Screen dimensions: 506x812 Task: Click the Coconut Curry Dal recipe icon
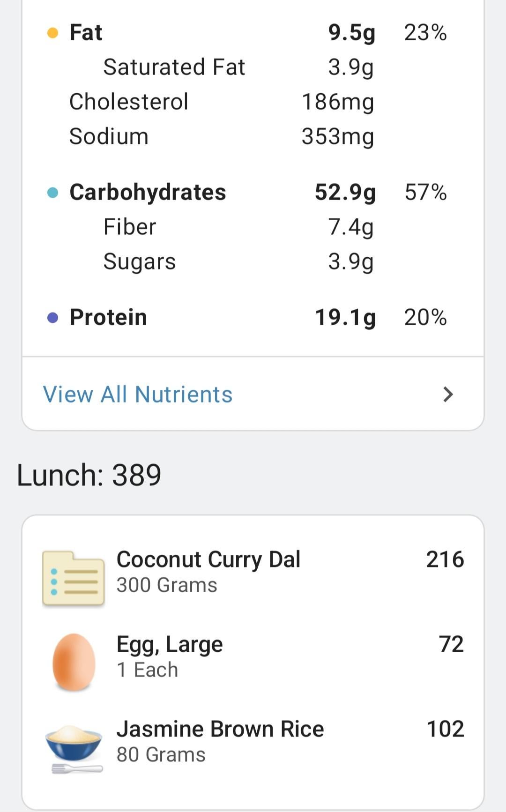[x=73, y=579]
